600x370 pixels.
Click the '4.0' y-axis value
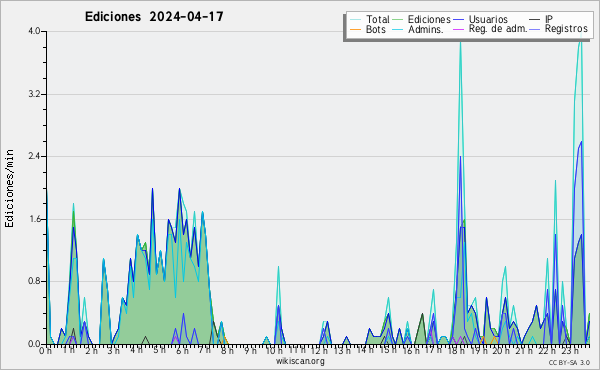coord(34,31)
